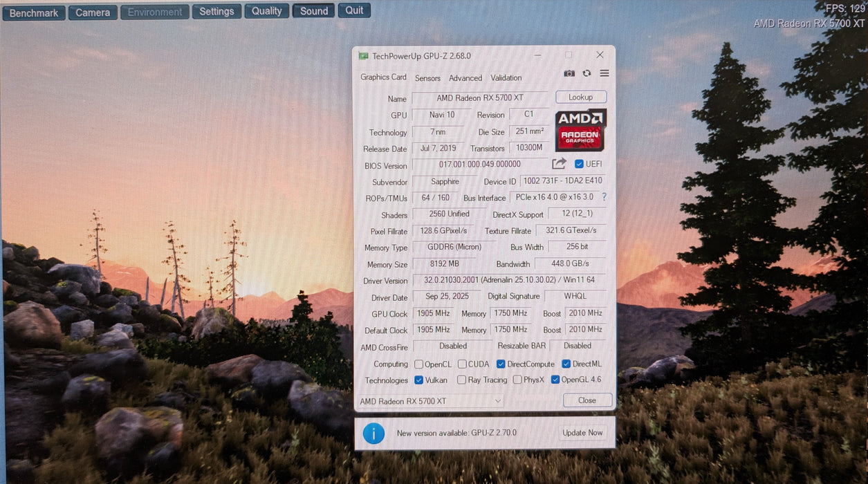Viewport: 868px width, 484px height.
Task: Click the Bandwidth value "448.0 GB/s"
Action: coord(571,264)
